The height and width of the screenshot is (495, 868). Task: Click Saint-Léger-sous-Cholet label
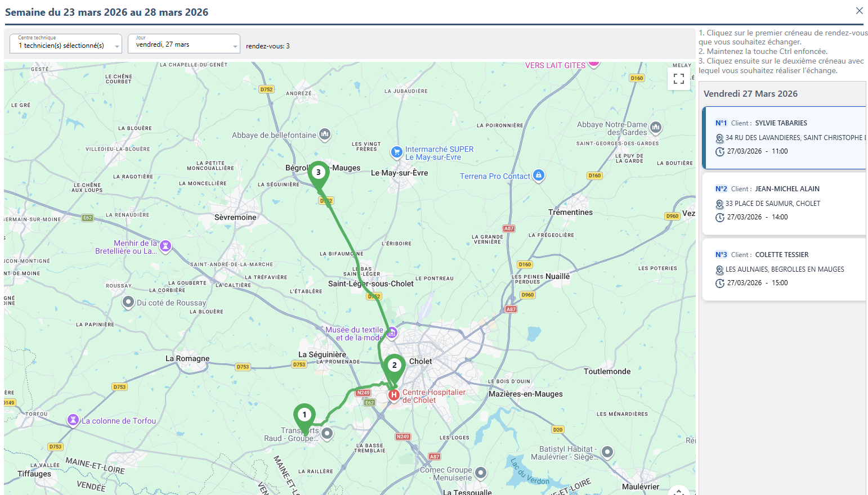tap(371, 283)
